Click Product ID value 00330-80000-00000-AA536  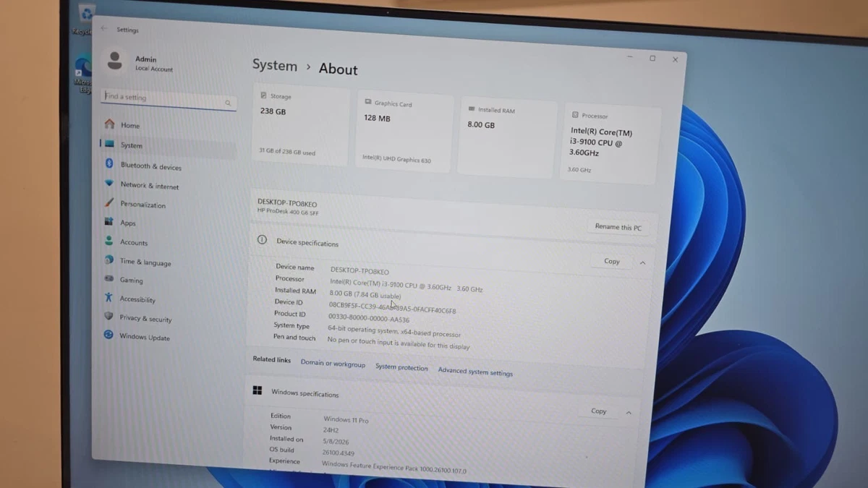(x=369, y=318)
